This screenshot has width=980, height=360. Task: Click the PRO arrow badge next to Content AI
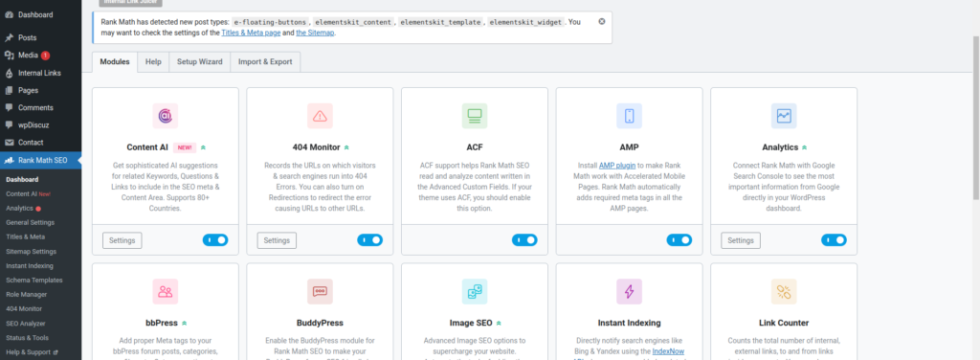[x=203, y=147]
